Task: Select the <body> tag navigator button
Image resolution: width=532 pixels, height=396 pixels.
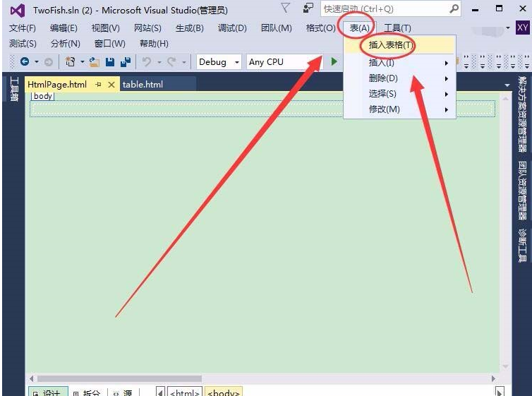Action: [x=224, y=392]
